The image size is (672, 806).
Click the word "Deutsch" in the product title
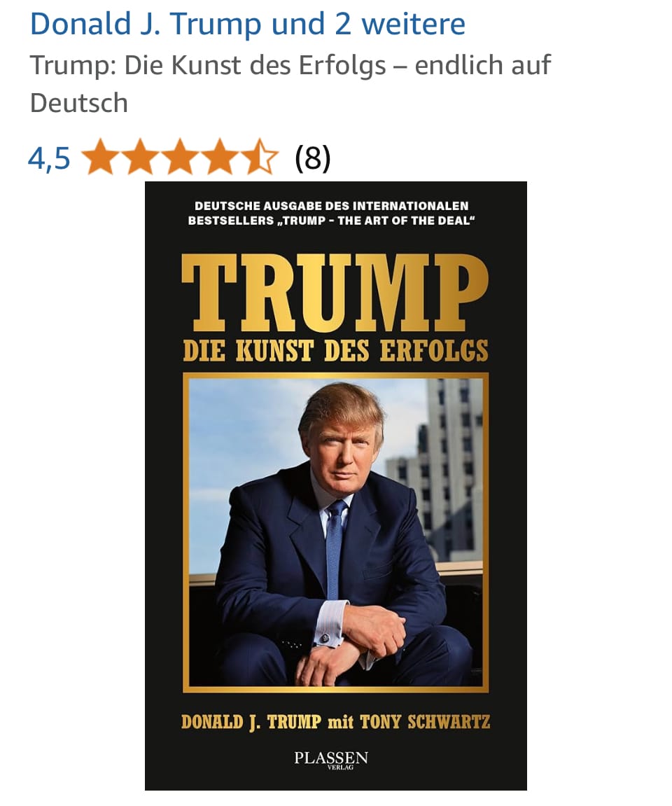coord(79,103)
